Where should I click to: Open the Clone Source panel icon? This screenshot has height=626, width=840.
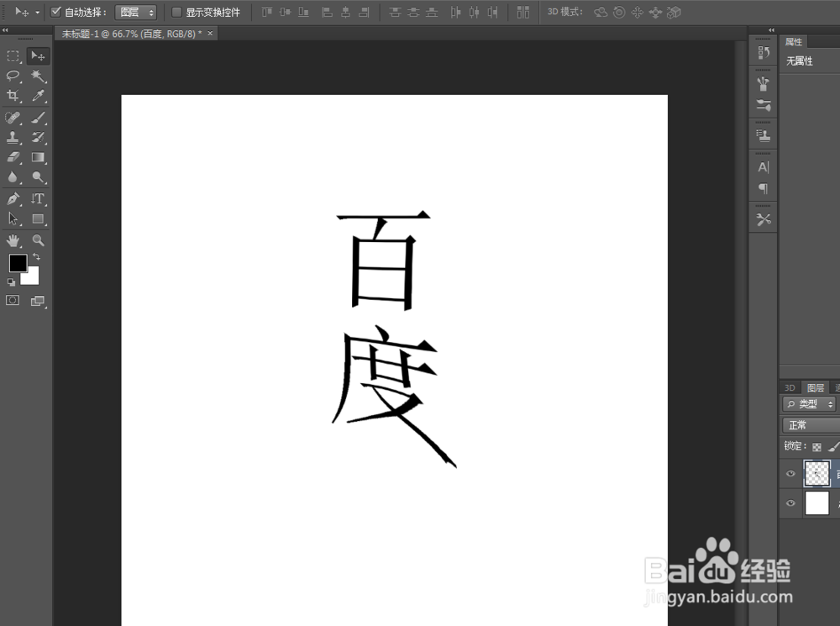pos(764,135)
